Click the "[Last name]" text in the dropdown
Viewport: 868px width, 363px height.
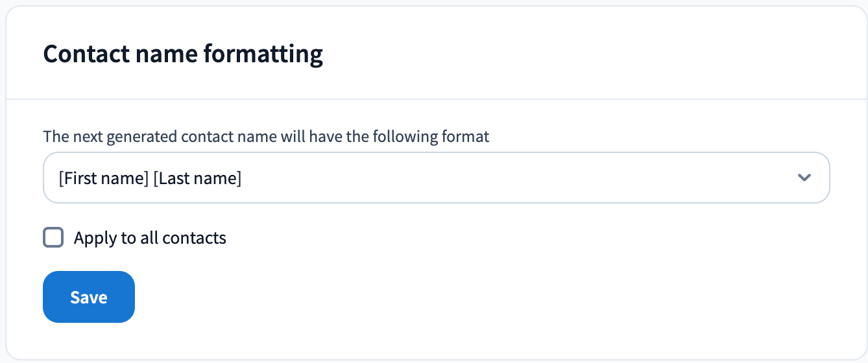[x=197, y=178]
